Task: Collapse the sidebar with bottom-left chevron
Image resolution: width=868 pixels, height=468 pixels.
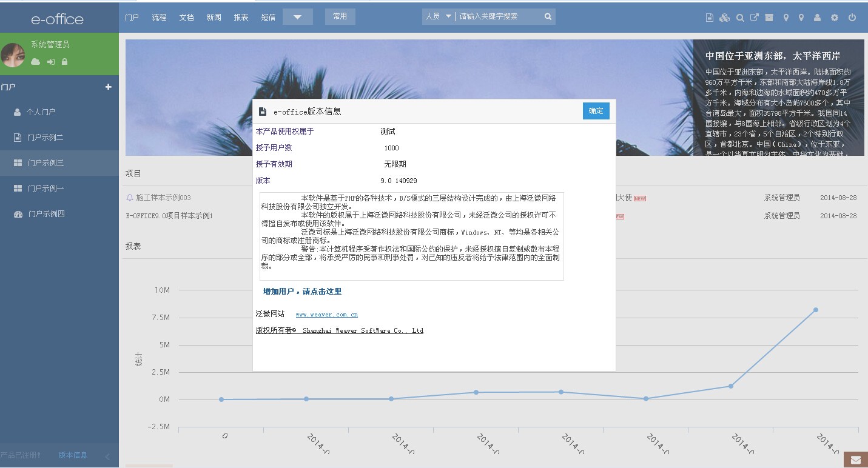Action: click(107, 456)
